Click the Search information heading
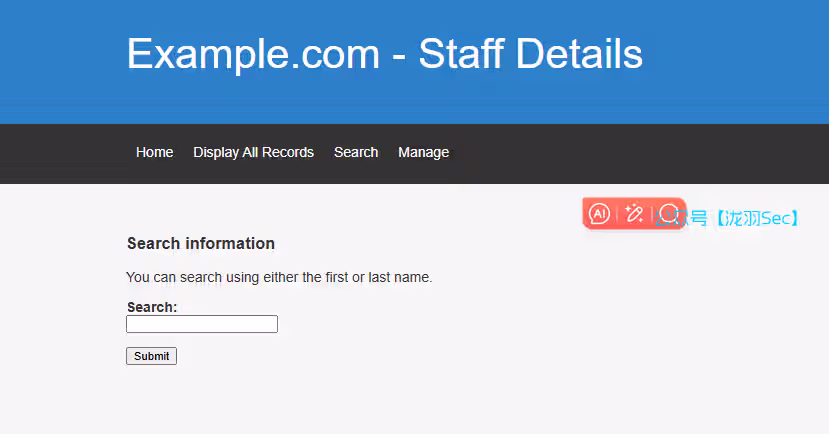829x434 pixels. click(x=200, y=243)
